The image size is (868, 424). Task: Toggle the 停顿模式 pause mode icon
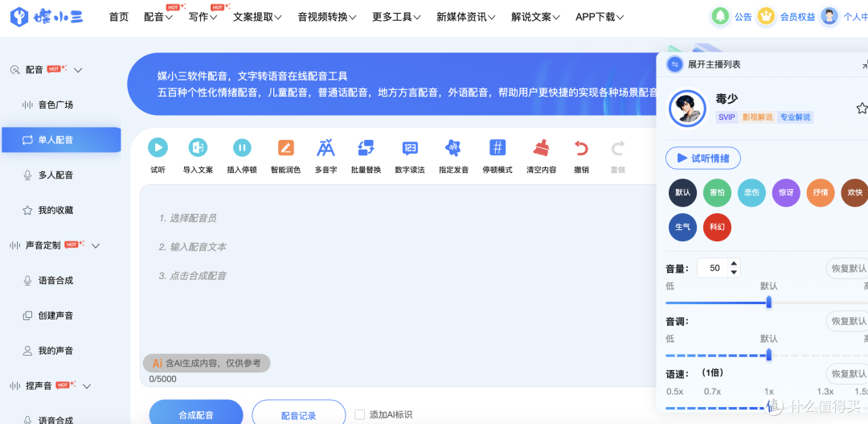point(497,147)
